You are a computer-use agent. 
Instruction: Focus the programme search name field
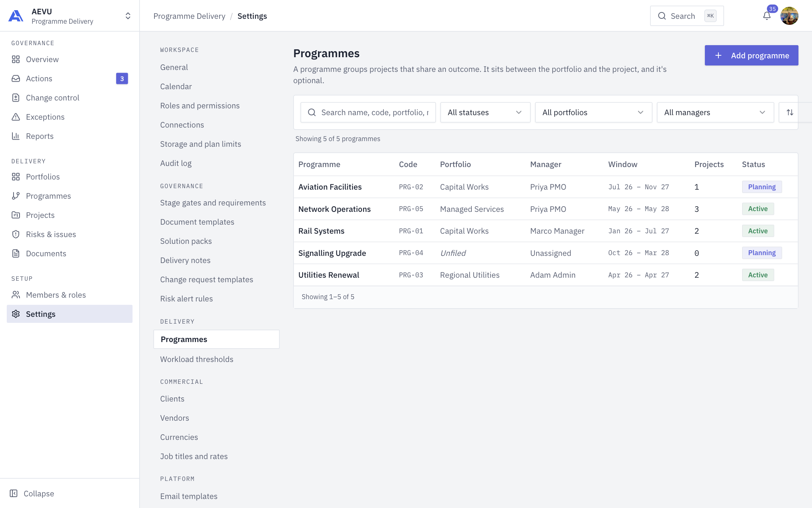click(368, 112)
